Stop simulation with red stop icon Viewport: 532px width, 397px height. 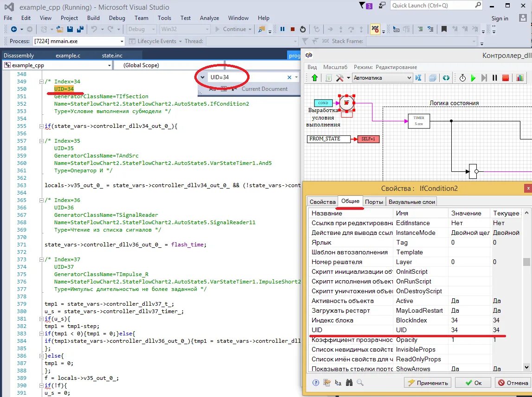(506, 78)
